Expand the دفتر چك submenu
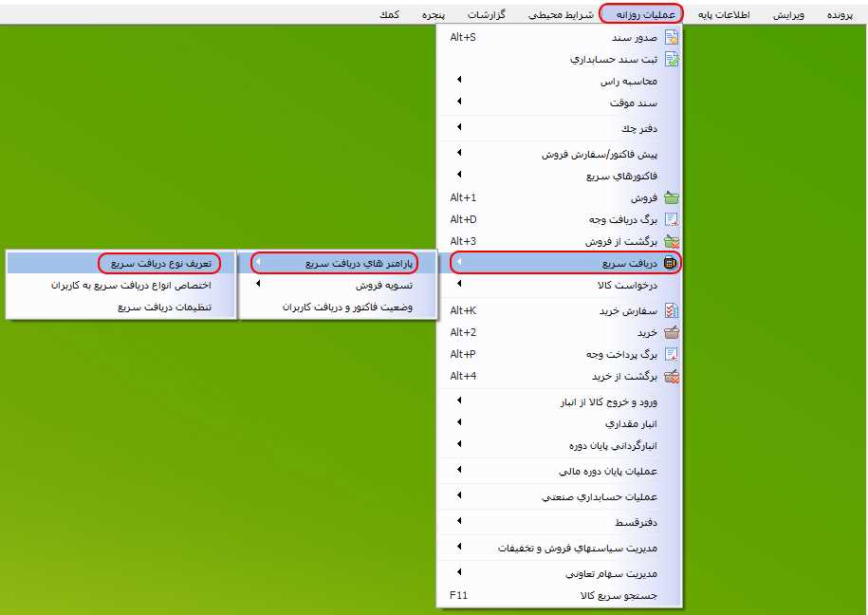 [459, 125]
